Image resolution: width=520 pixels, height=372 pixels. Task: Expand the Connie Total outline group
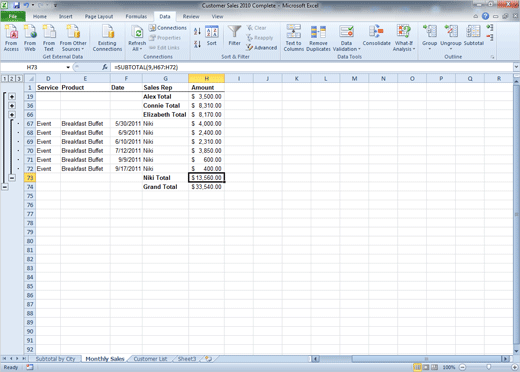pos(12,106)
